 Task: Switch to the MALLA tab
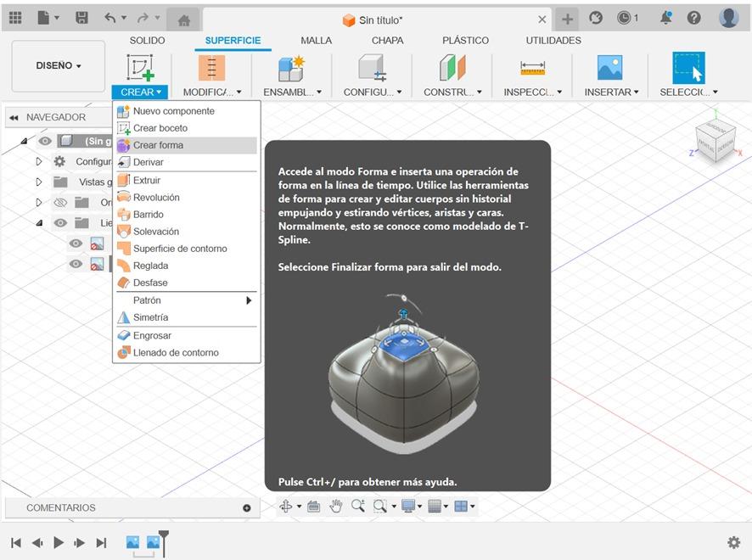click(x=316, y=40)
